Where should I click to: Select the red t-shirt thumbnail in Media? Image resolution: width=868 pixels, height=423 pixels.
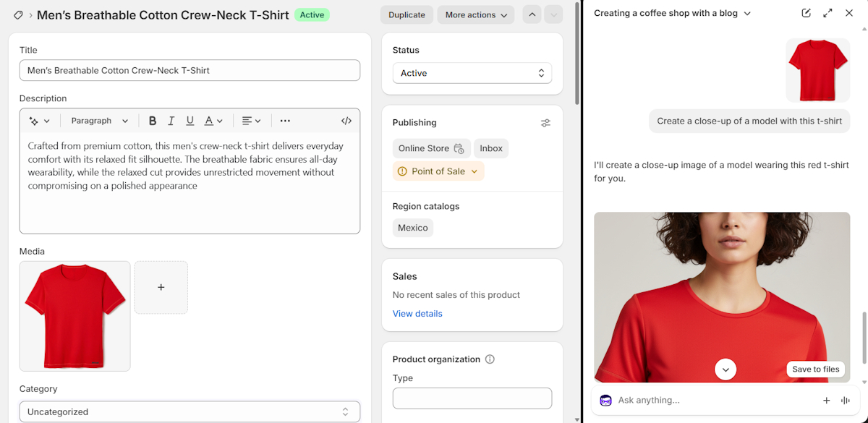click(75, 316)
